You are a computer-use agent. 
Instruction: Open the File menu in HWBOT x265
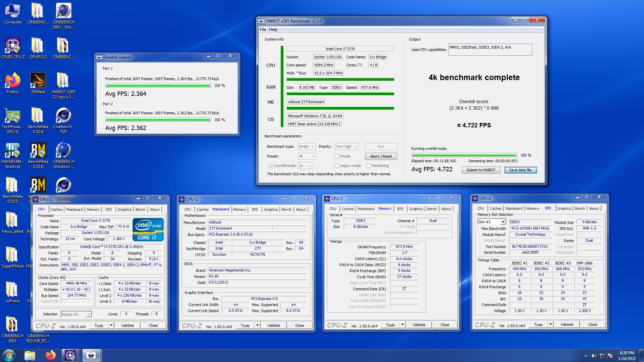click(x=263, y=29)
